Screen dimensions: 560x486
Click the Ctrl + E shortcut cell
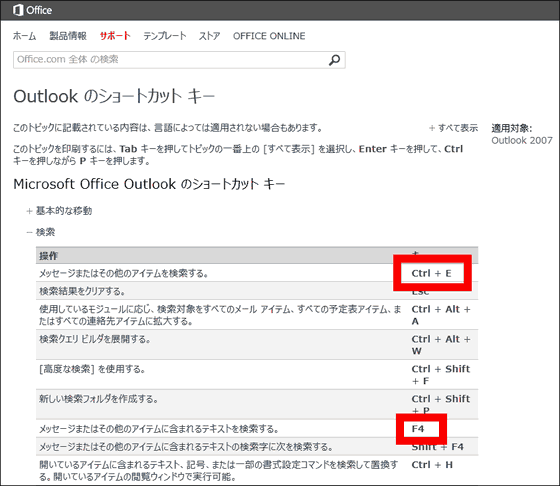point(431,274)
